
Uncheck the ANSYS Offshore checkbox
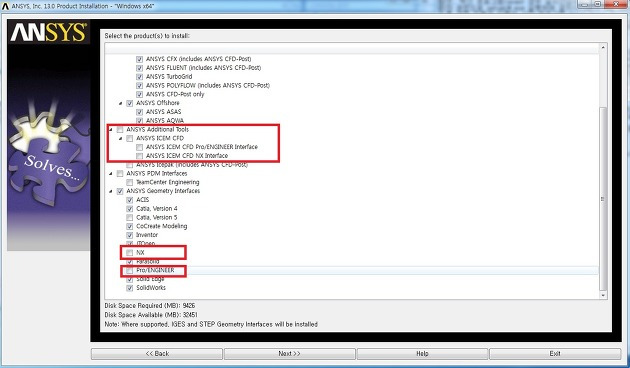(130, 103)
